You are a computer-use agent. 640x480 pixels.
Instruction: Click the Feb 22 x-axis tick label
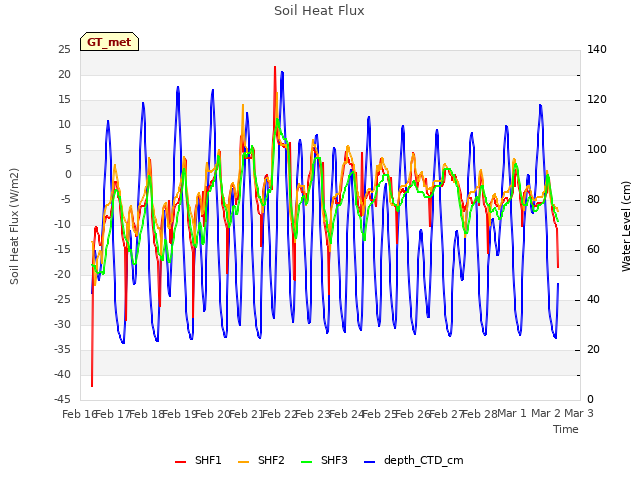(279, 414)
